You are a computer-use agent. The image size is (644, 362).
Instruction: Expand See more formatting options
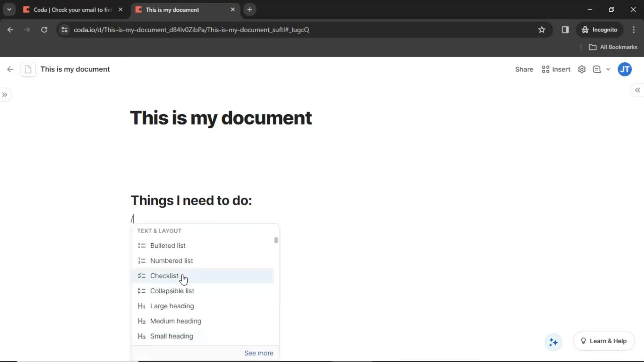pos(259,353)
